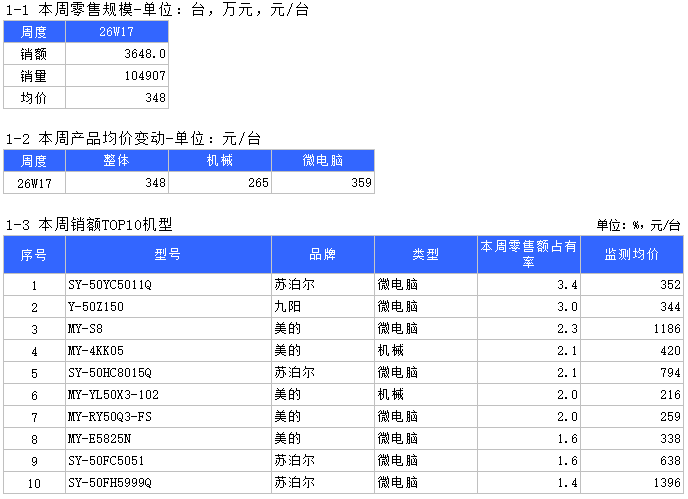Viewport: 688px width, 499px height.
Task: Select model MY-RY50Q3-FS
Action: click(110, 416)
